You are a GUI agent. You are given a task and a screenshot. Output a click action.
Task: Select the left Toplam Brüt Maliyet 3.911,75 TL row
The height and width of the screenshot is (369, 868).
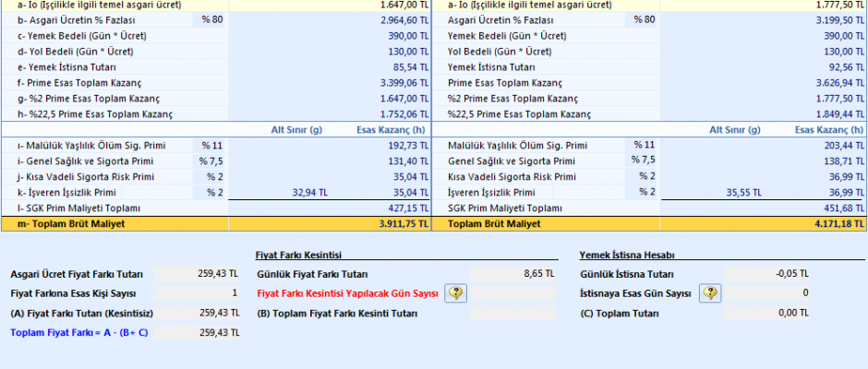[216, 223]
